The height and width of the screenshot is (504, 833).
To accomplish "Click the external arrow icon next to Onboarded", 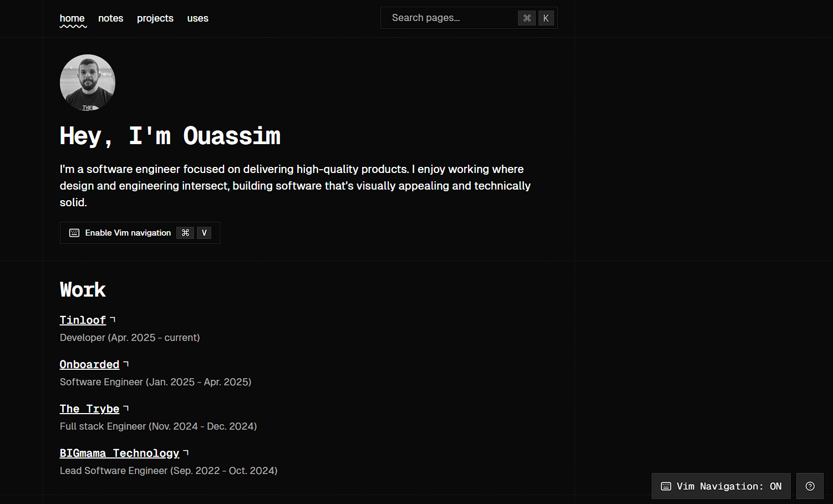I will (x=126, y=364).
